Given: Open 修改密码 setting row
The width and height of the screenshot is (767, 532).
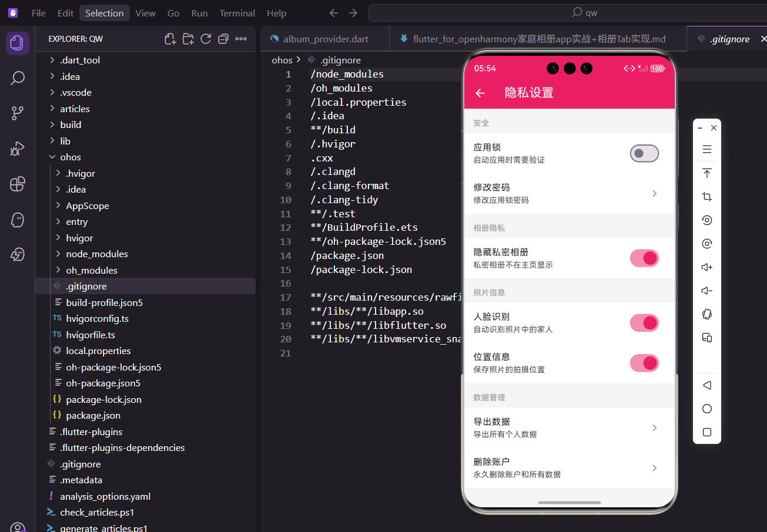Looking at the screenshot, I should point(569,193).
